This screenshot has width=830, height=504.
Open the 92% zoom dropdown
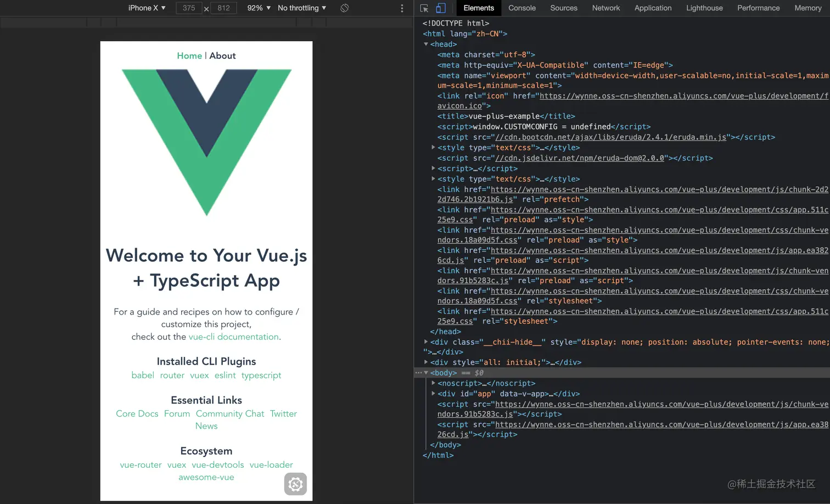coord(259,8)
